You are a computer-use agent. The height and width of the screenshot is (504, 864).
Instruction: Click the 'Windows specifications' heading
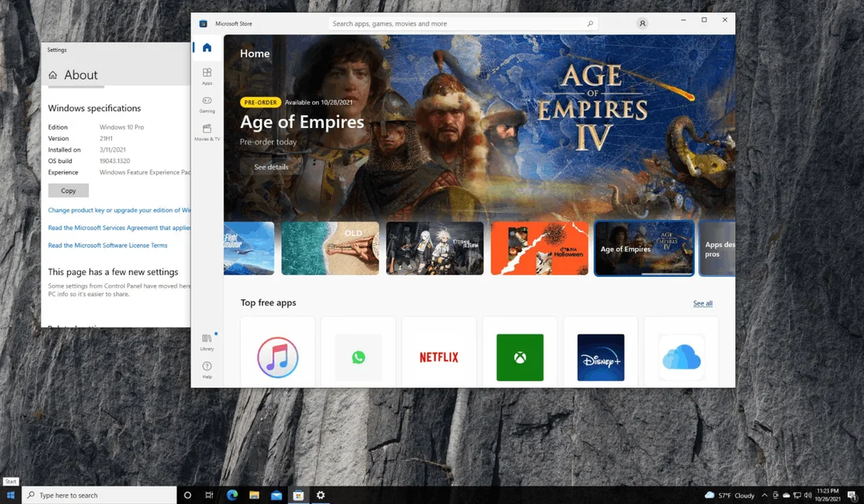coord(94,108)
